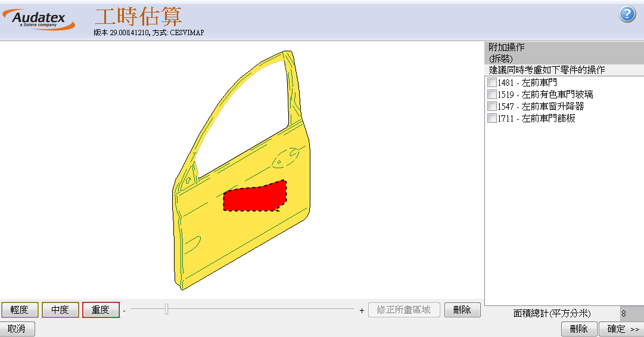
Task: Open help via the question mark icon
Action: point(627,14)
